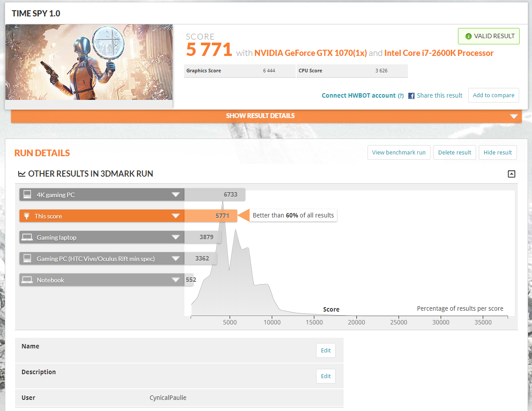Screen dimensions: 532x411
Task: Collapse the Other Results in 3DMark Run section
Action: [511, 174]
